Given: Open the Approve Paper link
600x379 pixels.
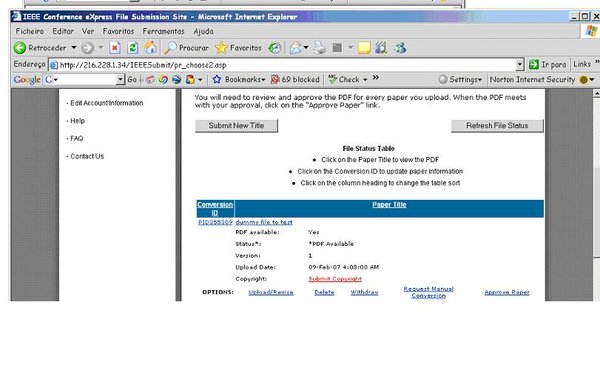Looking at the screenshot, I should pyautogui.click(x=507, y=292).
